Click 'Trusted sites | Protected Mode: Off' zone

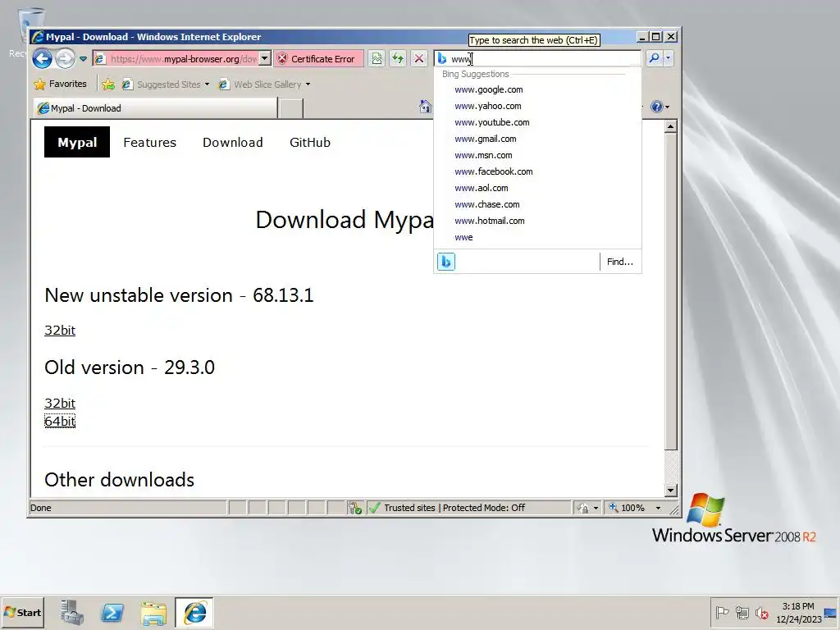click(x=454, y=508)
